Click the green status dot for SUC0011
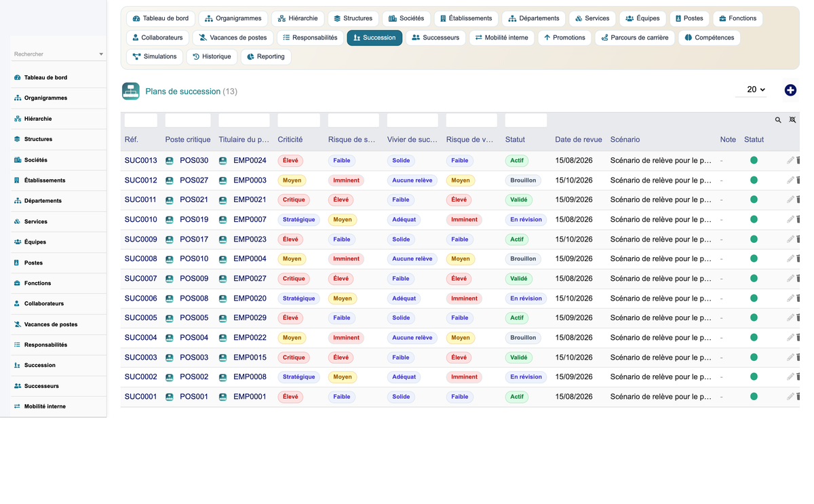 tap(754, 200)
